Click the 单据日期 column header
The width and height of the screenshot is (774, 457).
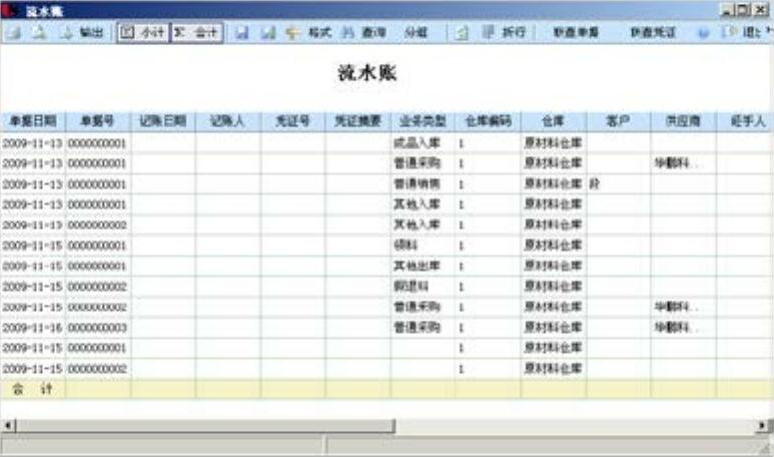click(x=33, y=121)
